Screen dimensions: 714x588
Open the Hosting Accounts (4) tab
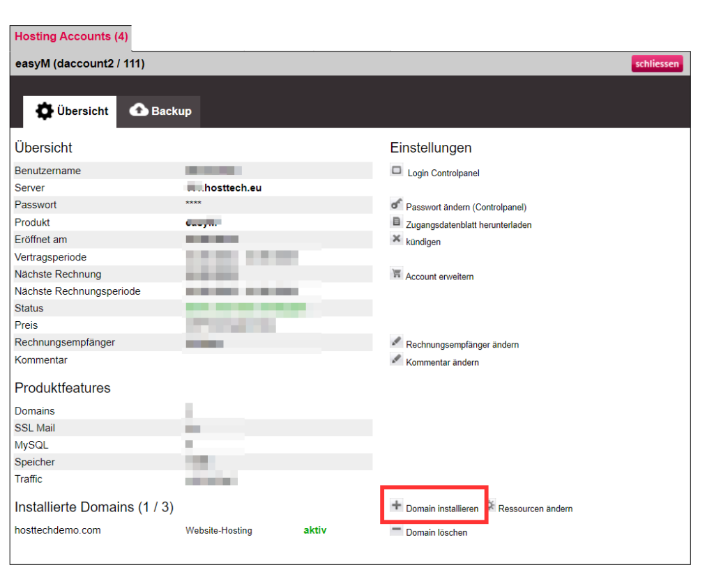(x=71, y=36)
